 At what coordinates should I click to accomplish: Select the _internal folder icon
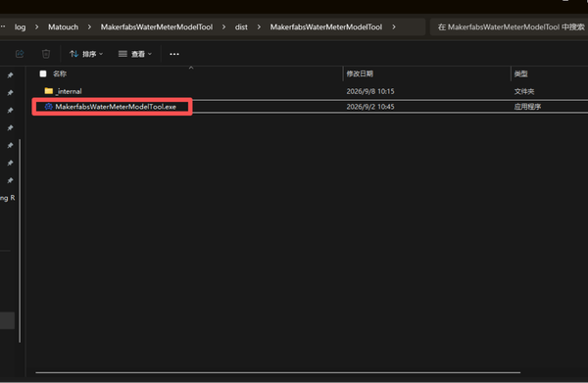(x=48, y=91)
